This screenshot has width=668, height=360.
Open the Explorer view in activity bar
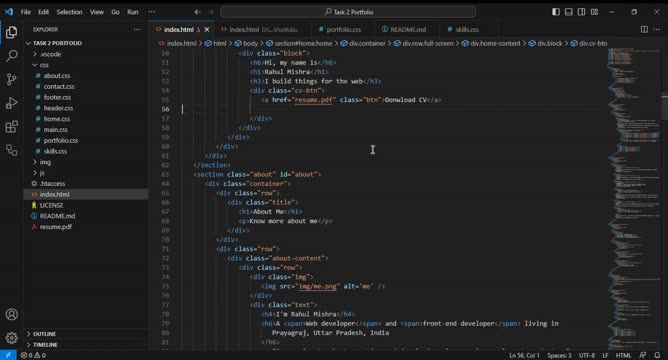point(12,32)
